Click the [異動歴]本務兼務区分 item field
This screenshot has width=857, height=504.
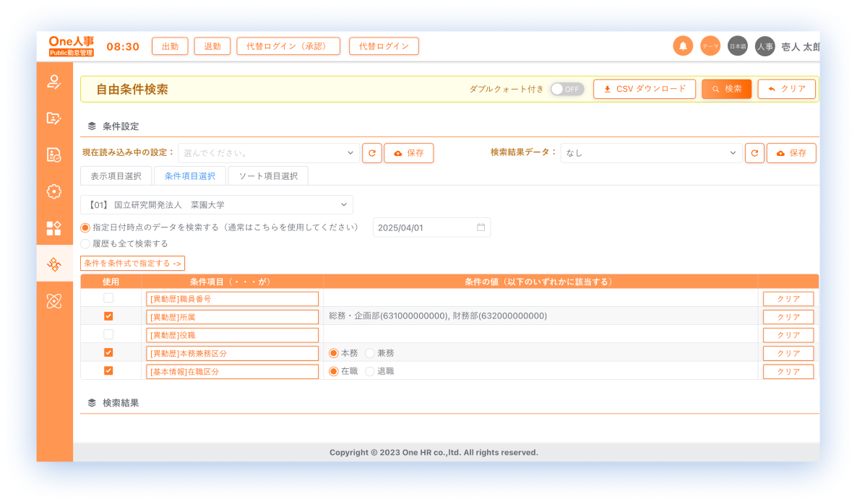pyautogui.click(x=232, y=353)
